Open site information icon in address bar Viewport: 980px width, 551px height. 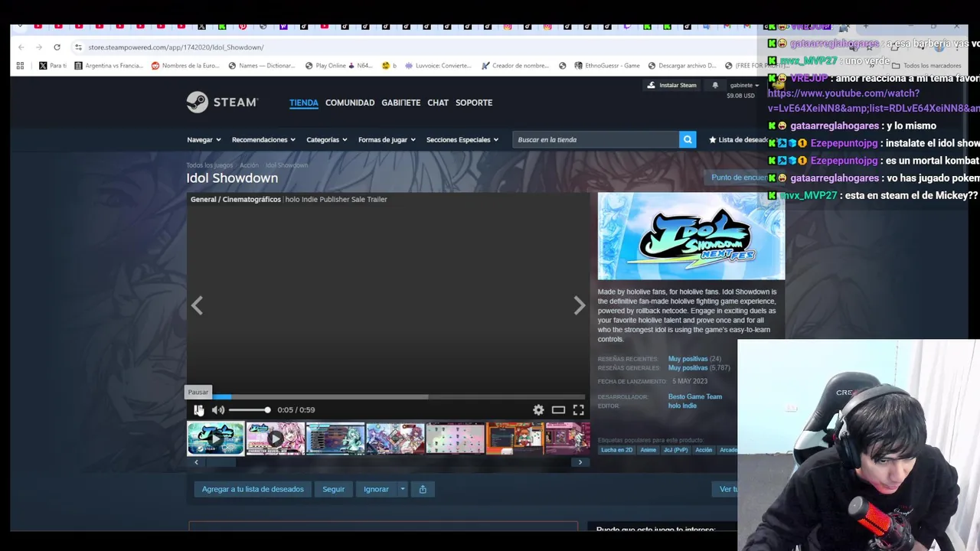point(78,47)
